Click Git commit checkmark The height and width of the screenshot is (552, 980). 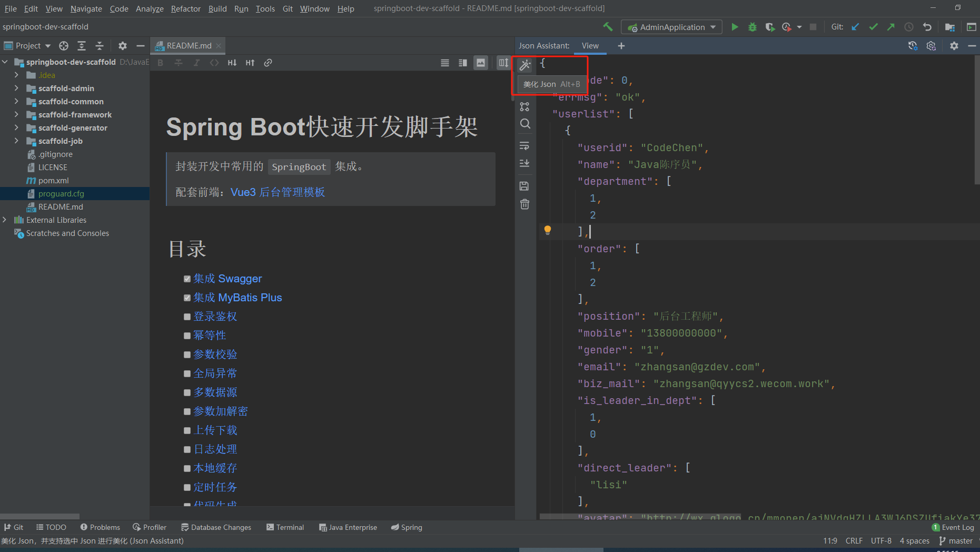click(874, 27)
